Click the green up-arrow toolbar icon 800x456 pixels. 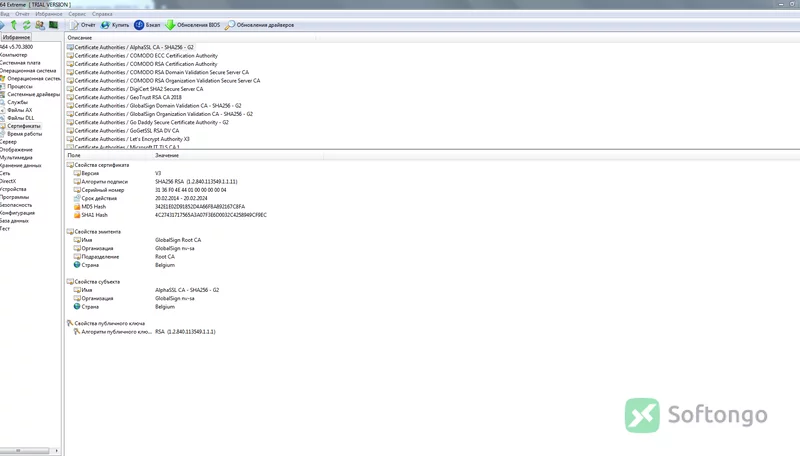14,25
